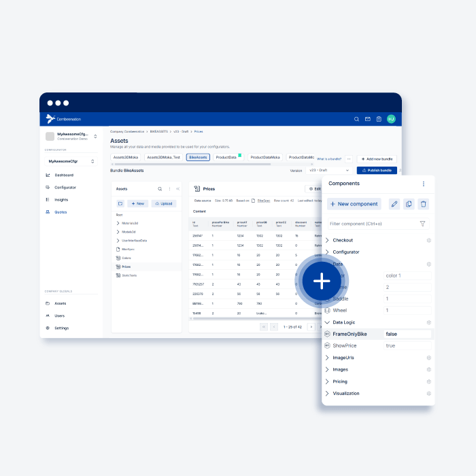Click the Publish bundle button
The height and width of the screenshot is (476, 476).
[x=376, y=171]
